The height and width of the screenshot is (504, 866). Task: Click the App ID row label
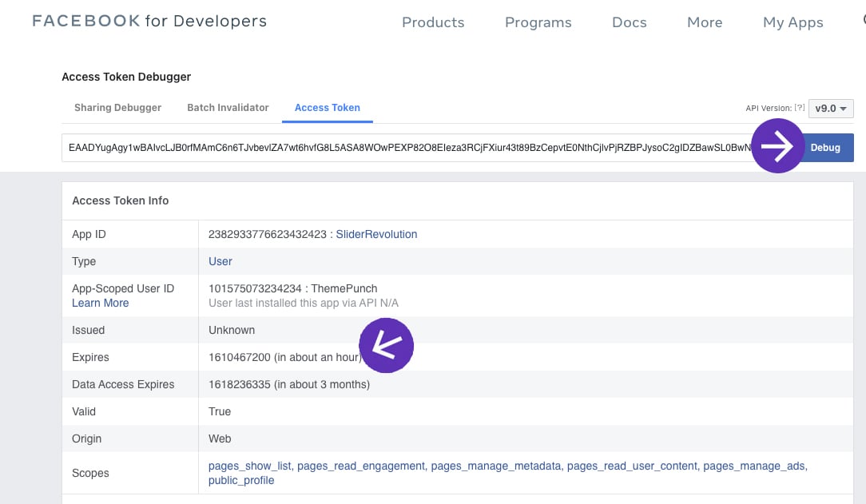(x=89, y=234)
